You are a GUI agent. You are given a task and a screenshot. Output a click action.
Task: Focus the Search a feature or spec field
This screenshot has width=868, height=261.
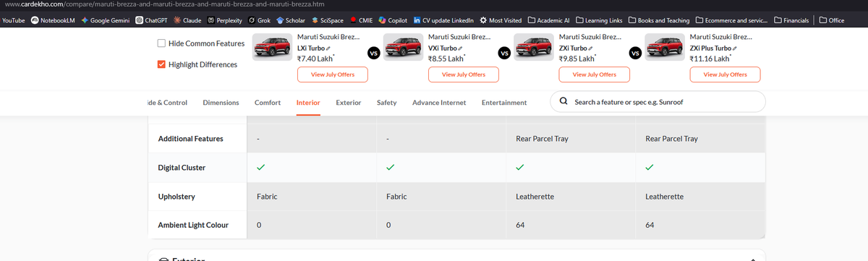658,102
